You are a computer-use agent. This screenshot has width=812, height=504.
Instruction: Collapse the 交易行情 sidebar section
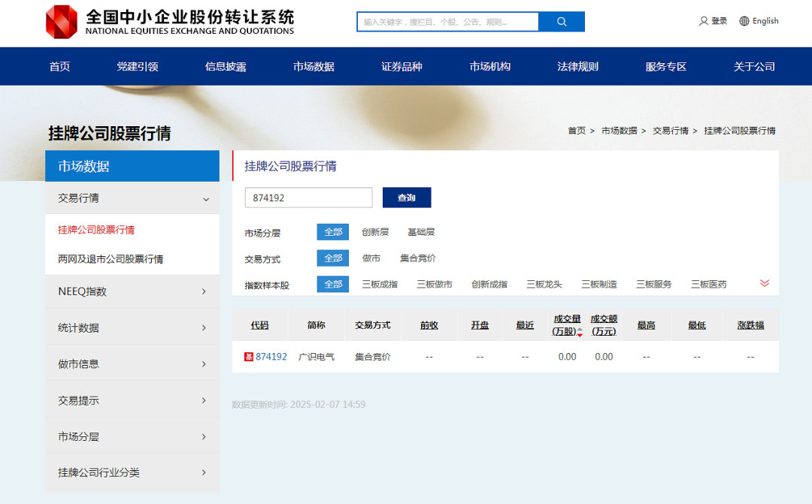click(205, 198)
